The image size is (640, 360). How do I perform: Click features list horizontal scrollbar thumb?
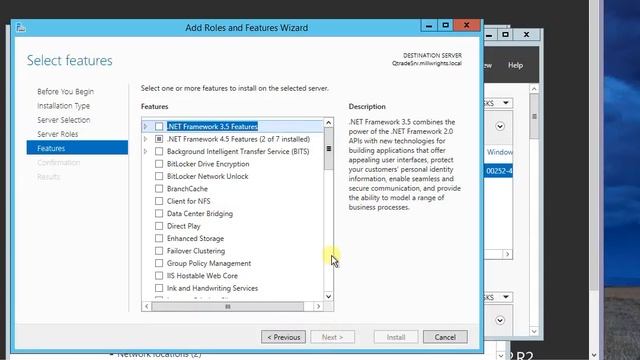[228, 306]
